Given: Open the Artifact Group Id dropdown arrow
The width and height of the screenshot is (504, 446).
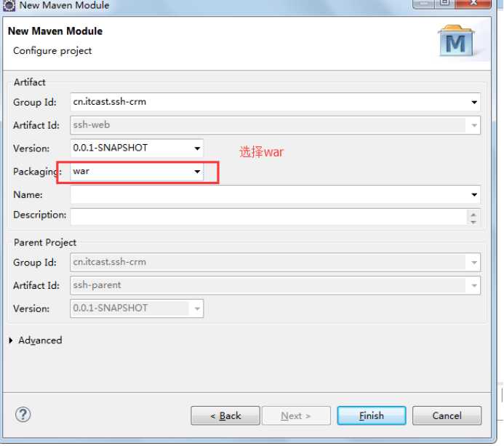Looking at the screenshot, I should click(474, 103).
